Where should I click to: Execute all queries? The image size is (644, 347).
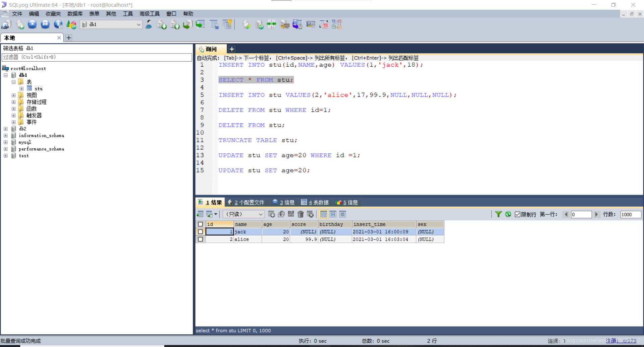(45, 24)
